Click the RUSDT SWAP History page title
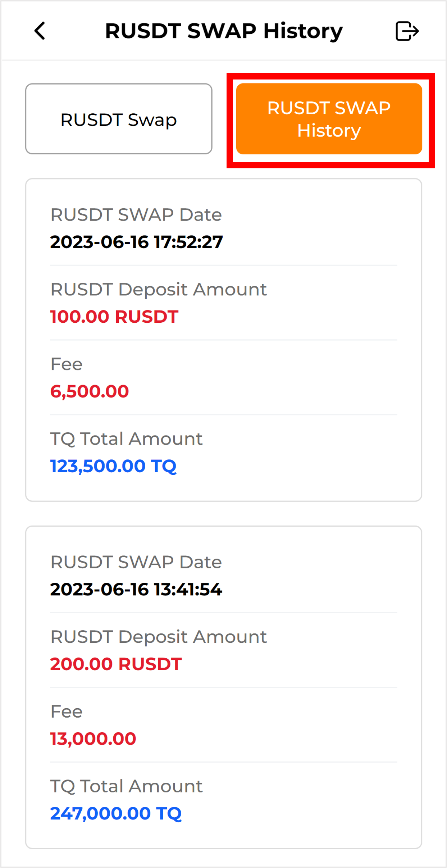Viewport: 447px width, 868px height. tap(224, 31)
